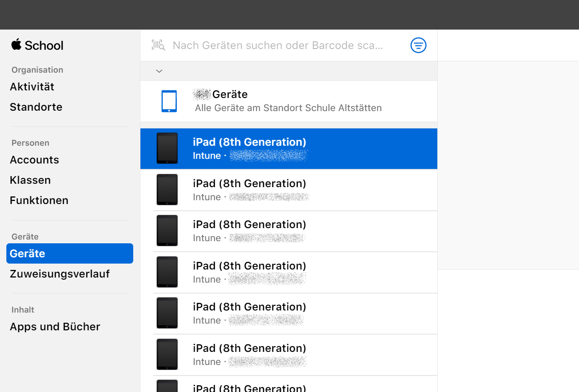This screenshot has width=579, height=392.
Task: Click the second iPad device thumbnail
Action: pos(167,190)
